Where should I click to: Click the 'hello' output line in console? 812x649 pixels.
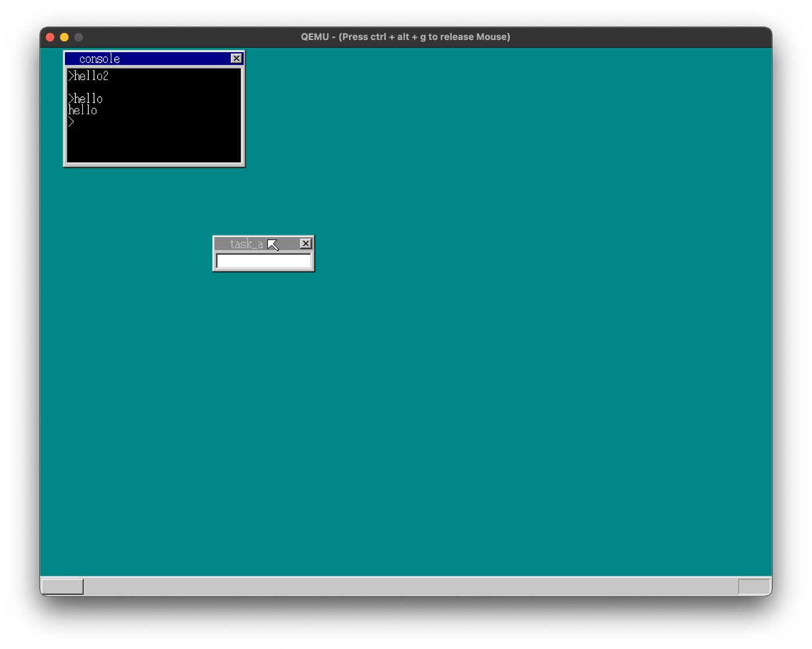[83, 110]
